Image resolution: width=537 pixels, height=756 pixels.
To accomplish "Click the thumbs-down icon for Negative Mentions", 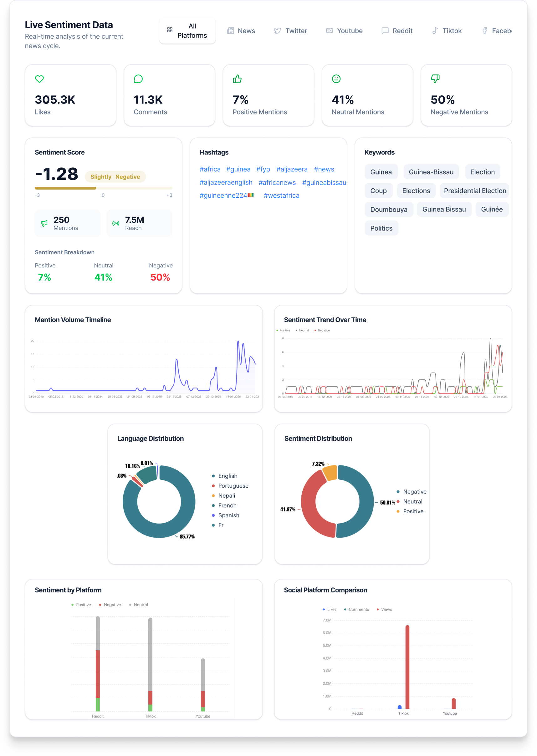I will pos(435,79).
